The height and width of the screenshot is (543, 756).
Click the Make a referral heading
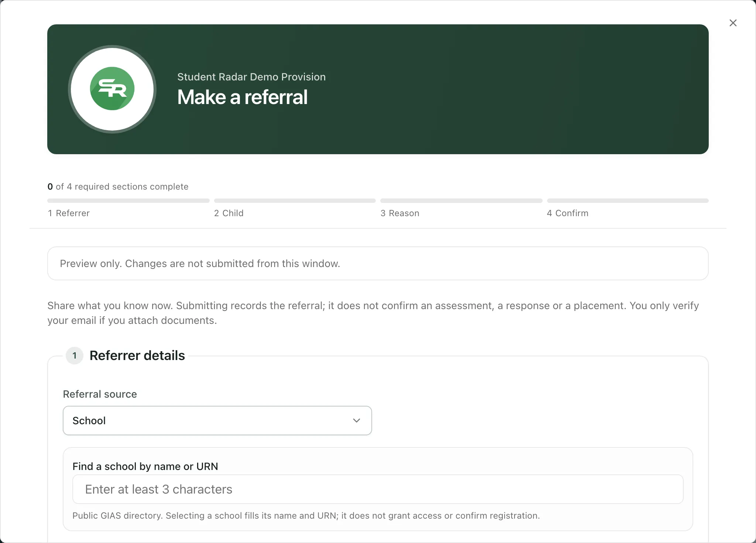click(242, 97)
